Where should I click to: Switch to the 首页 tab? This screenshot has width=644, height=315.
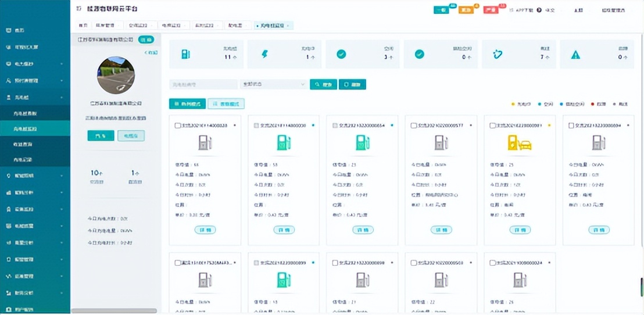(x=83, y=26)
